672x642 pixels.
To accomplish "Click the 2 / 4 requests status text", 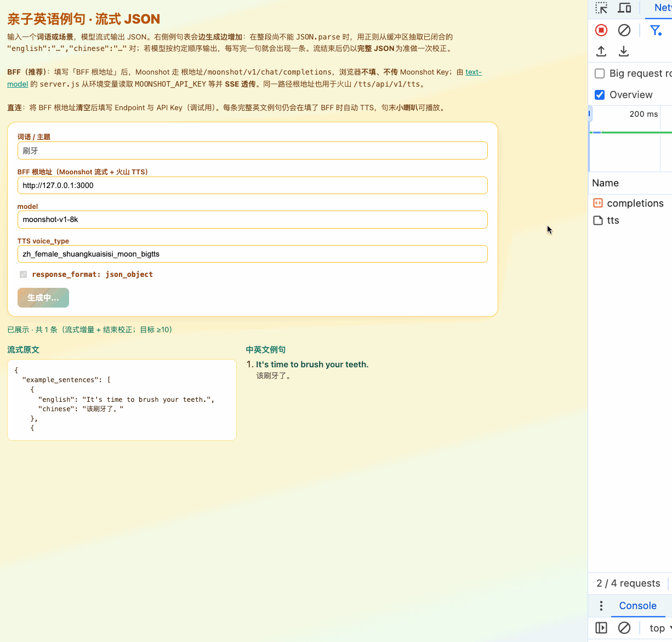I will (x=628, y=583).
